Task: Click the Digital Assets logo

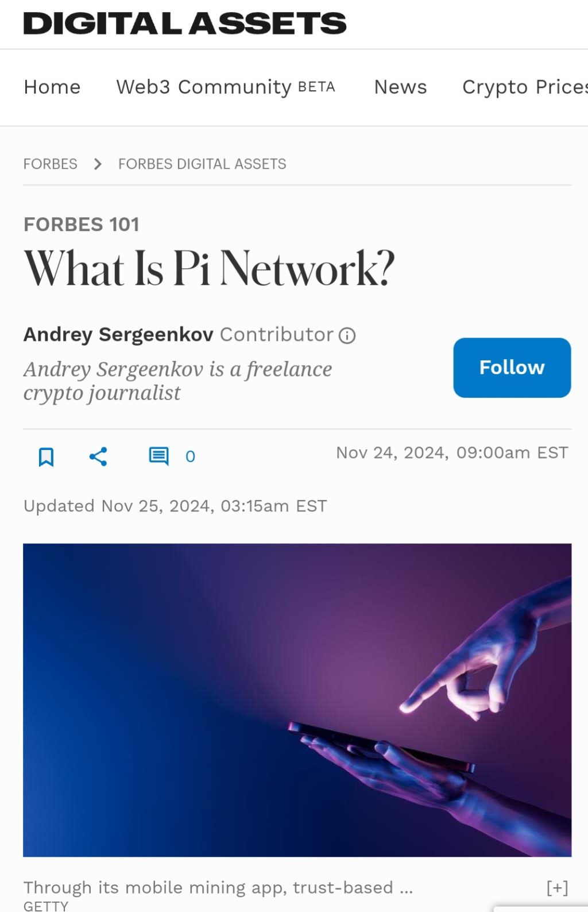Action: (185, 24)
